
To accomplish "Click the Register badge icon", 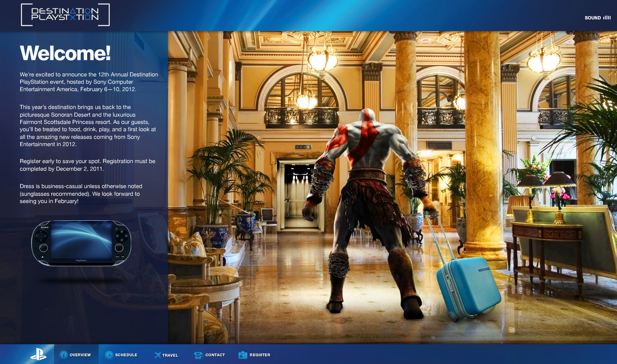I will (243, 355).
